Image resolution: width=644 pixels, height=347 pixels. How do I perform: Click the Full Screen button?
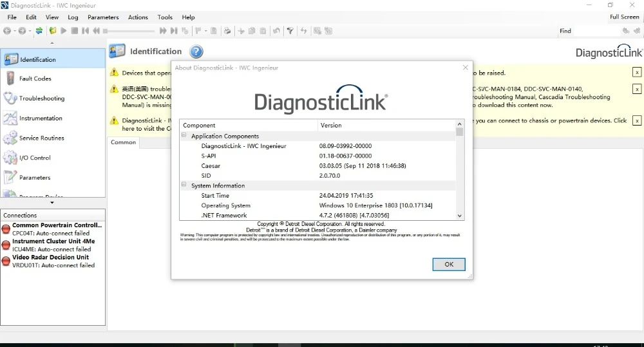coord(624,17)
